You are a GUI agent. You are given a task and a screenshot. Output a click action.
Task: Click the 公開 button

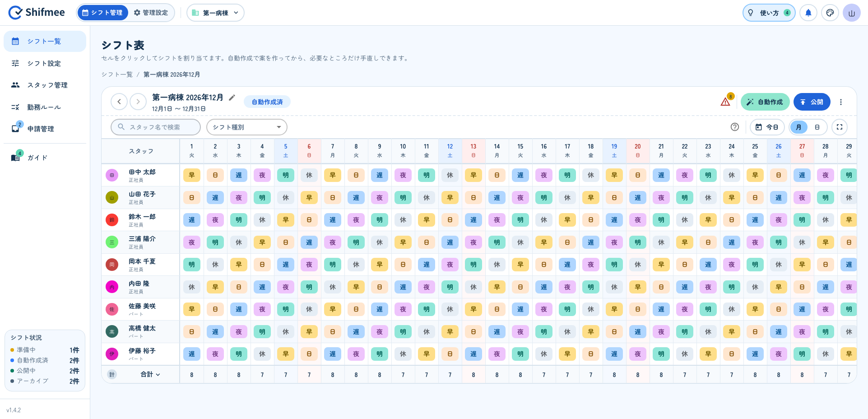(812, 102)
